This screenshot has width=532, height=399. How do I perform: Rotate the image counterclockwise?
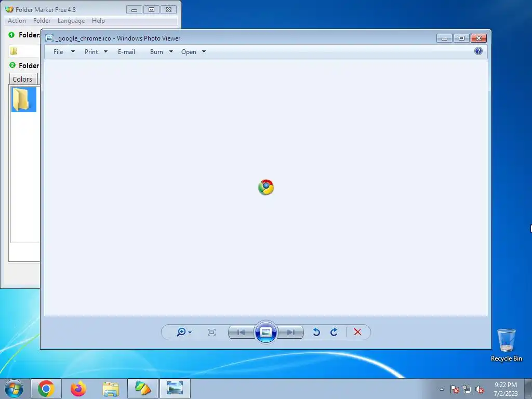tap(316, 332)
